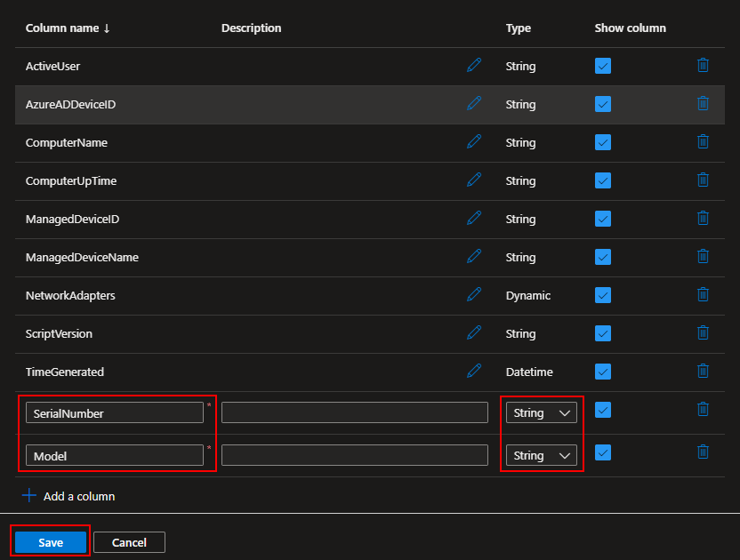Uncheck Show column for ComputerUpTime
The height and width of the screenshot is (560, 740).
[603, 180]
